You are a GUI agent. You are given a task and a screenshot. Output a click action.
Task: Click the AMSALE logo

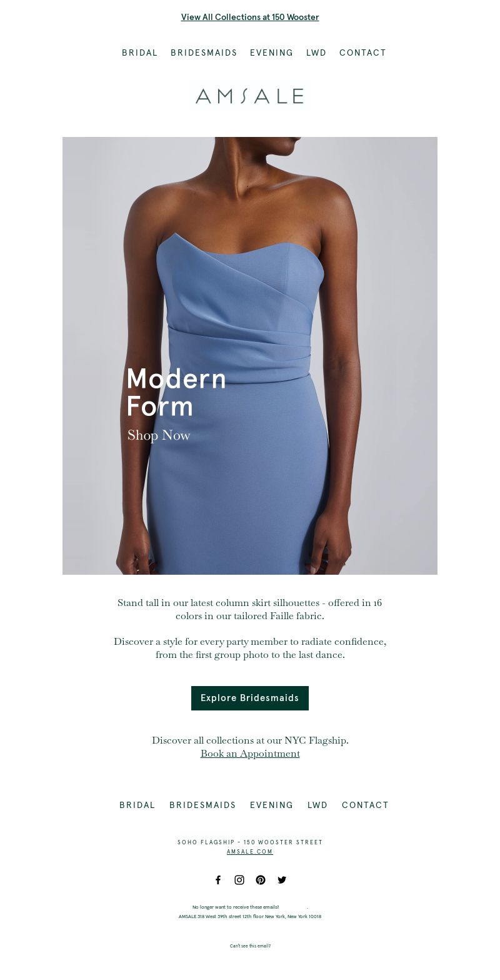pos(249,96)
